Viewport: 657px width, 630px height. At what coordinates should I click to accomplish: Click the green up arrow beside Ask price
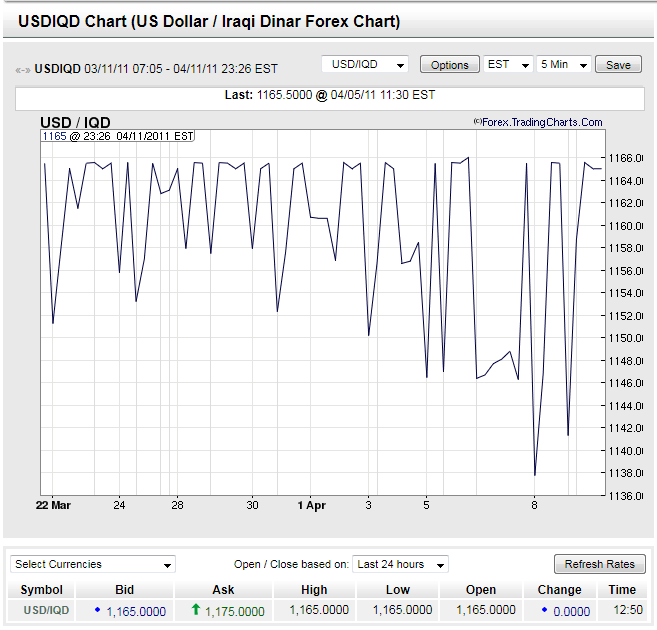coord(195,609)
